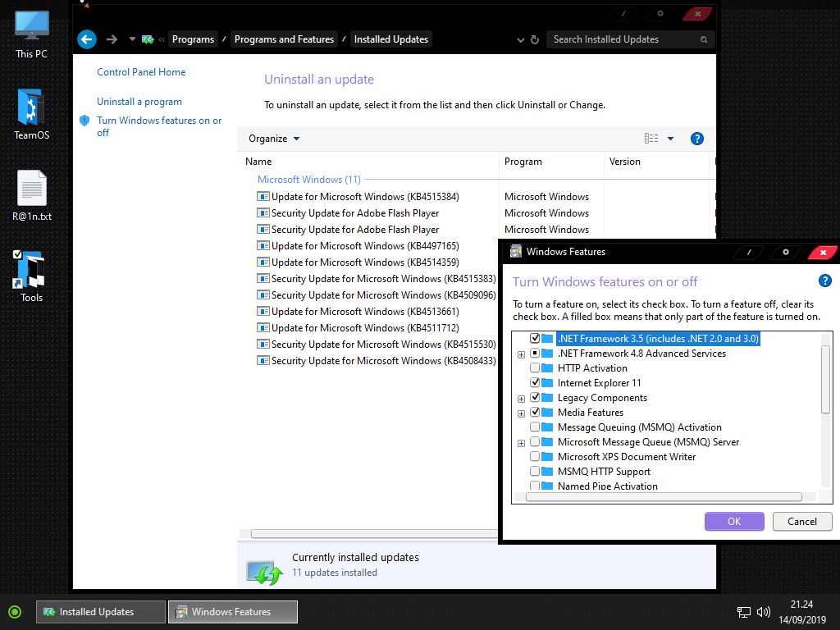The height and width of the screenshot is (630, 840).
Task: Open the address bar history dropdown
Action: 520,39
